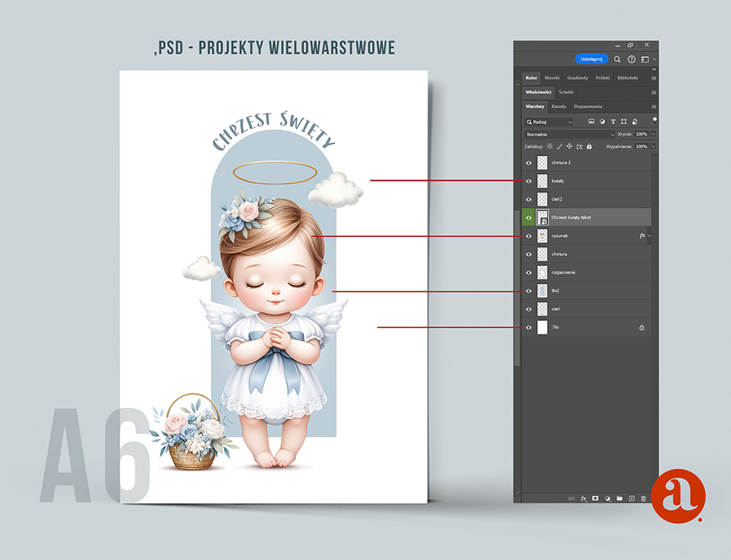Click the panel dock vertical scrollbar
Screen dimensions: 731x560
517,288
